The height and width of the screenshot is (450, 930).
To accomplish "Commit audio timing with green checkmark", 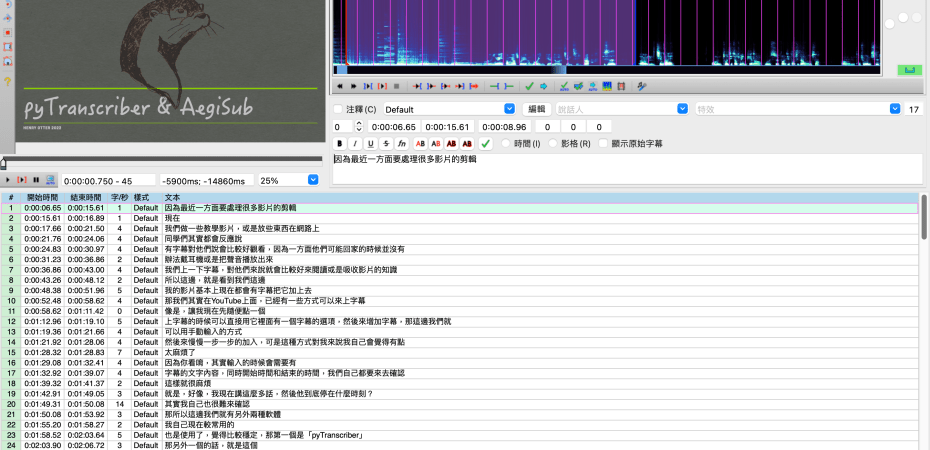I will (x=530, y=87).
